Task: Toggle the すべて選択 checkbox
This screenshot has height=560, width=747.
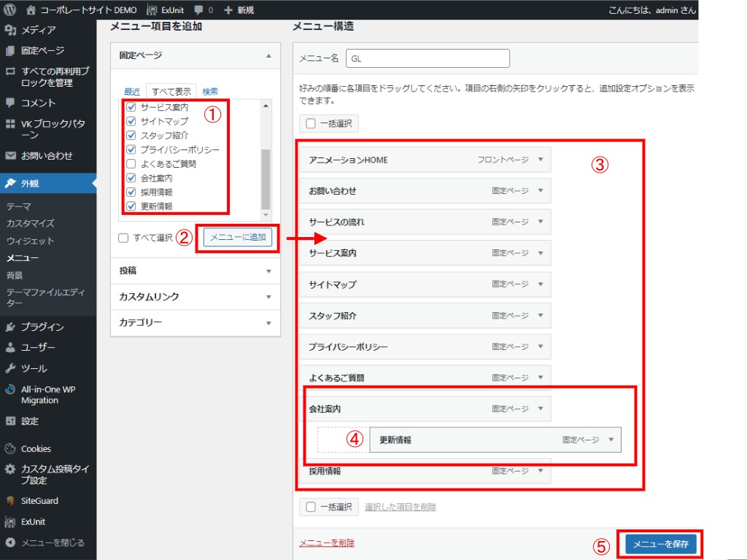Action: pos(123,238)
